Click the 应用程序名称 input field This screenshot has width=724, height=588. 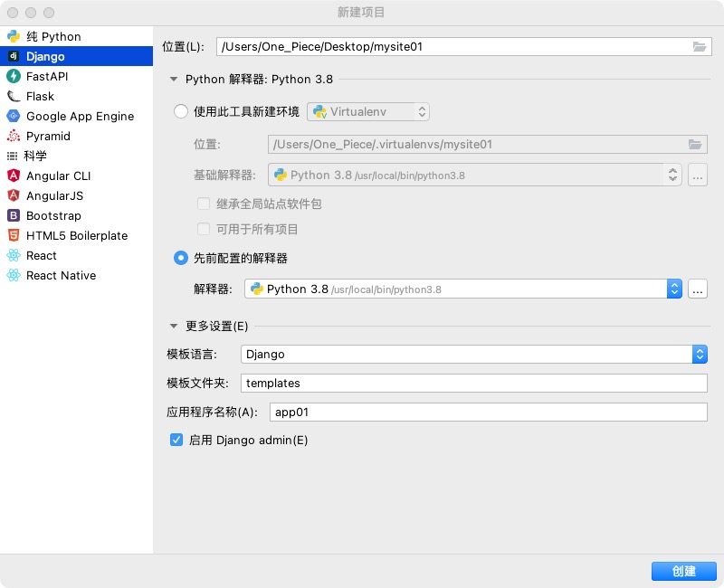tap(487, 413)
